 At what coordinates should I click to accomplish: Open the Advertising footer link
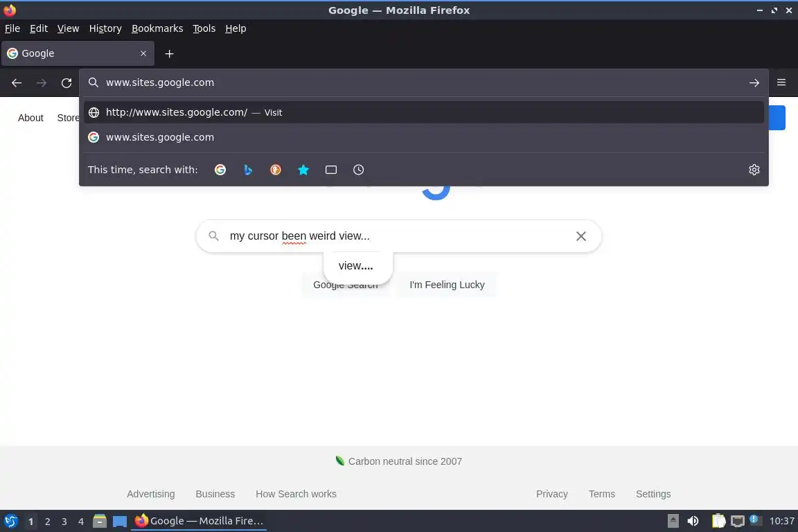[150, 494]
